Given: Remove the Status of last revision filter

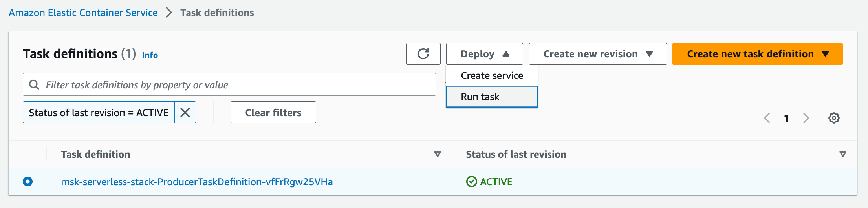Looking at the screenshot, I should point(185,113).
